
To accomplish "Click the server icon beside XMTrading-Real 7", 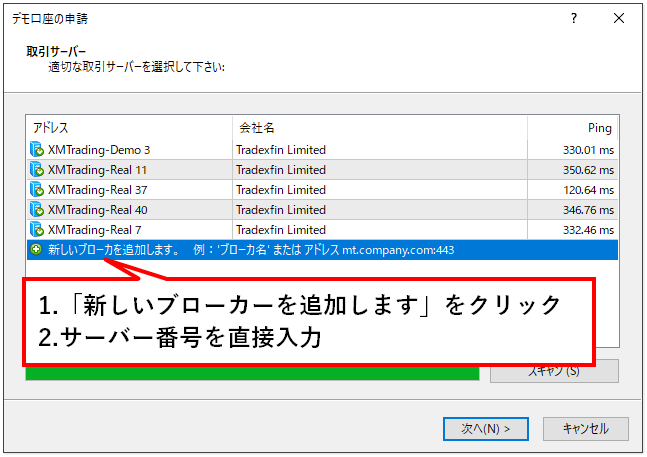I will (37, 229).
